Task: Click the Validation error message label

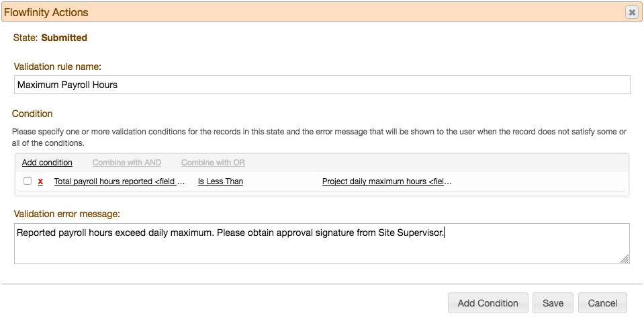Action: [66, 214]
